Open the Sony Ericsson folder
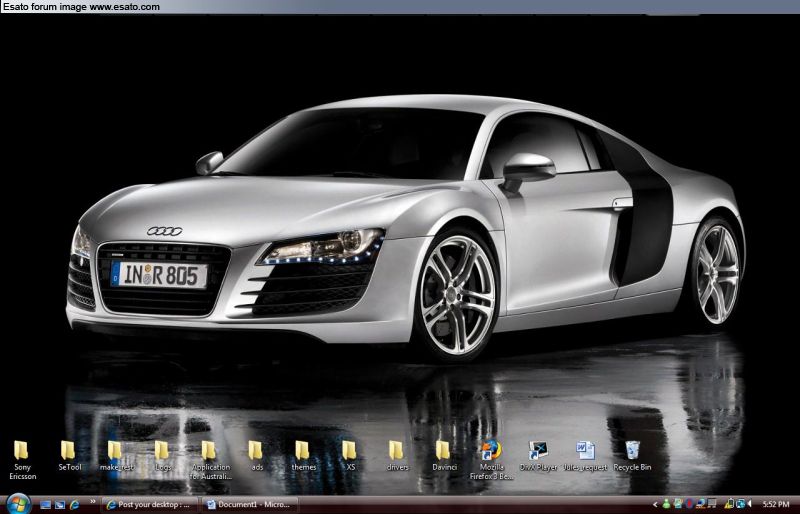The height and width of the screenshot is (514, 800). pyautogui.click(x=21, y=460)
